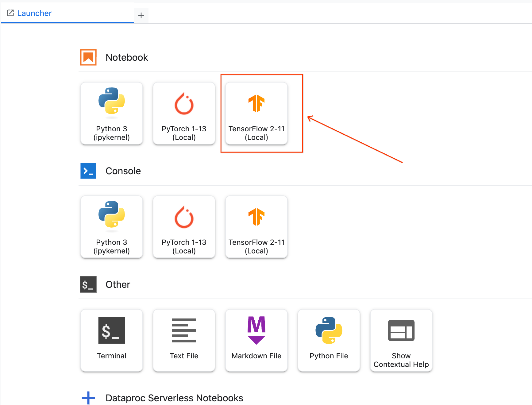Click the plus button for new tab
Image resolution: width=532 pixels, height=405 pixels.
[141, 15]
